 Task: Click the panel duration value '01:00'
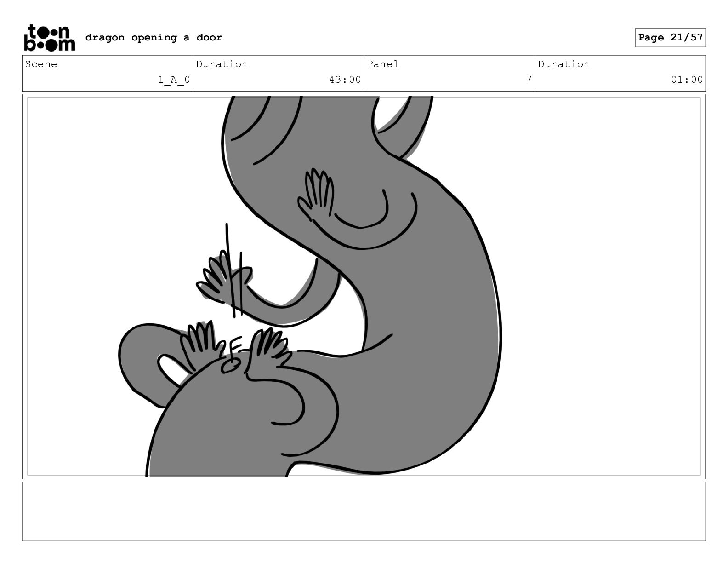coord(687,80)
